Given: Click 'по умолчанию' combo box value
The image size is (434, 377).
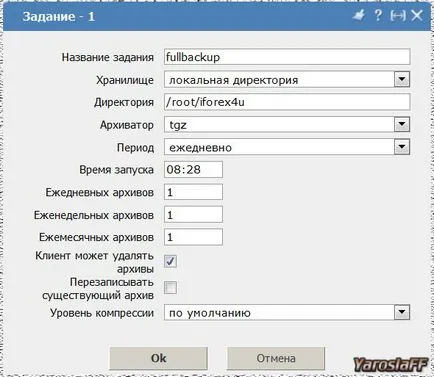Looking at the screenshot, I should click(210, 313).
